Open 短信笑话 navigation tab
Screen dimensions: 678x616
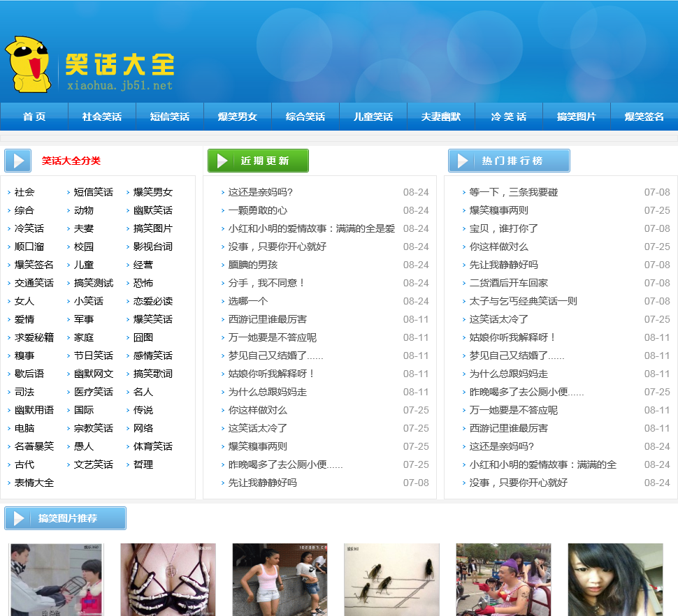click(170, 117)
